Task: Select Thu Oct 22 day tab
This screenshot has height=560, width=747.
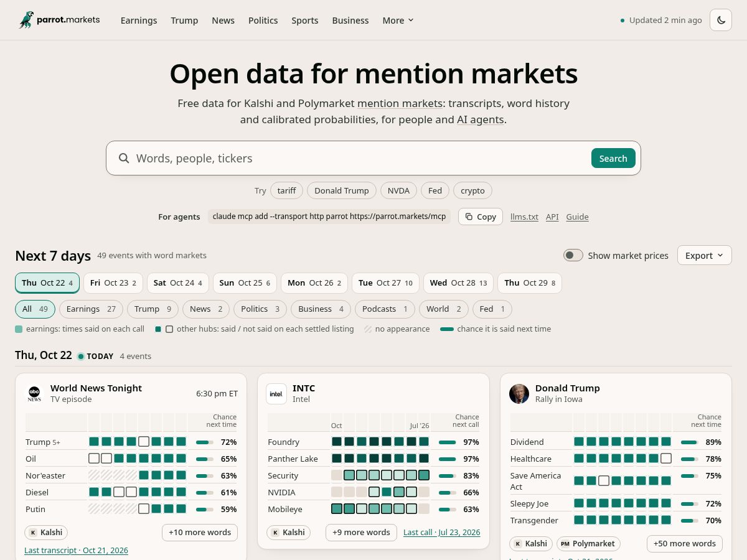Action: click(x=47, y=282)
